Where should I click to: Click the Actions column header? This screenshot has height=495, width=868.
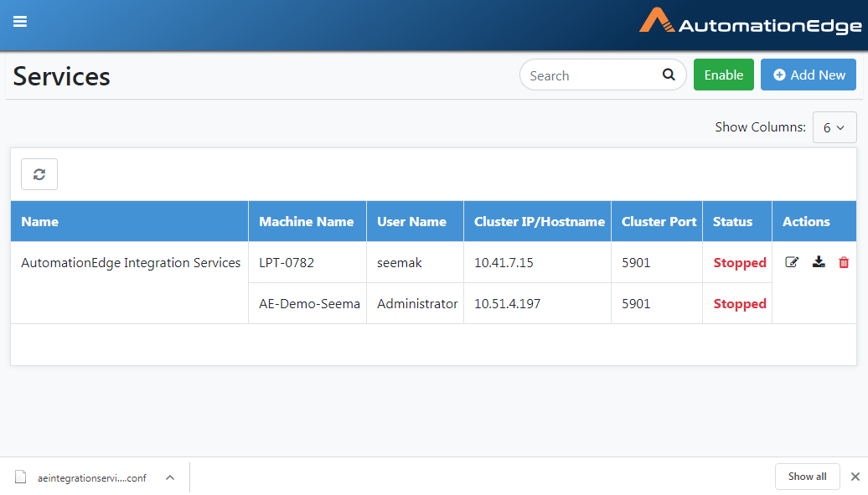pyautogui.click(x=814, y=221)
